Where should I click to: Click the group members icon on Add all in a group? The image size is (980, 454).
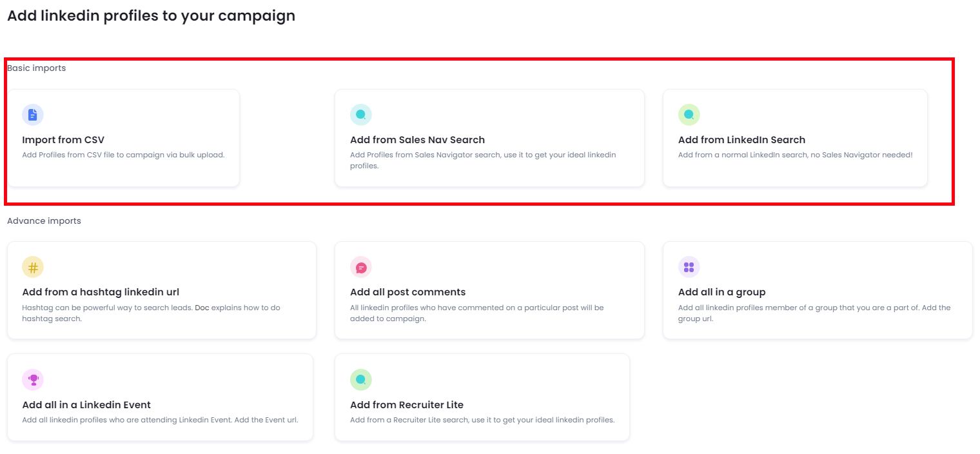689,266
